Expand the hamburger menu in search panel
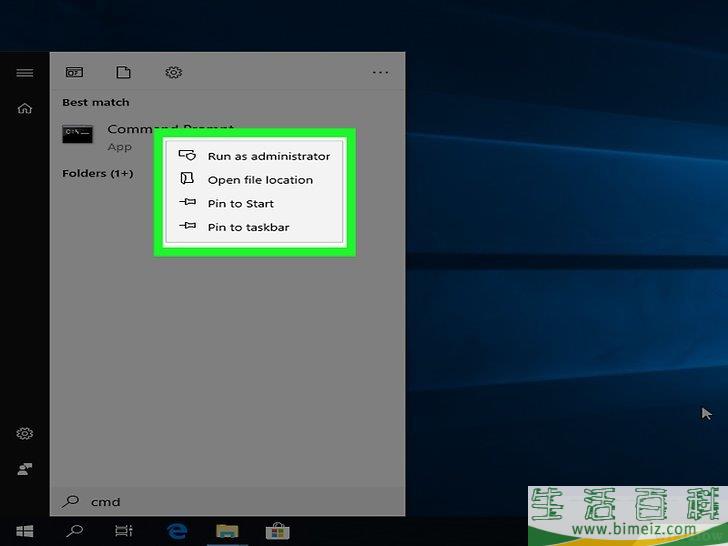The height and width of the screenshot is (546, 728). 25,73
